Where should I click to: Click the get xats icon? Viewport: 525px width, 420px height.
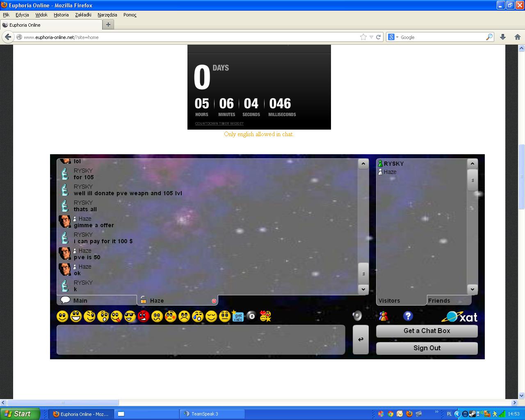tap(238, 316)
